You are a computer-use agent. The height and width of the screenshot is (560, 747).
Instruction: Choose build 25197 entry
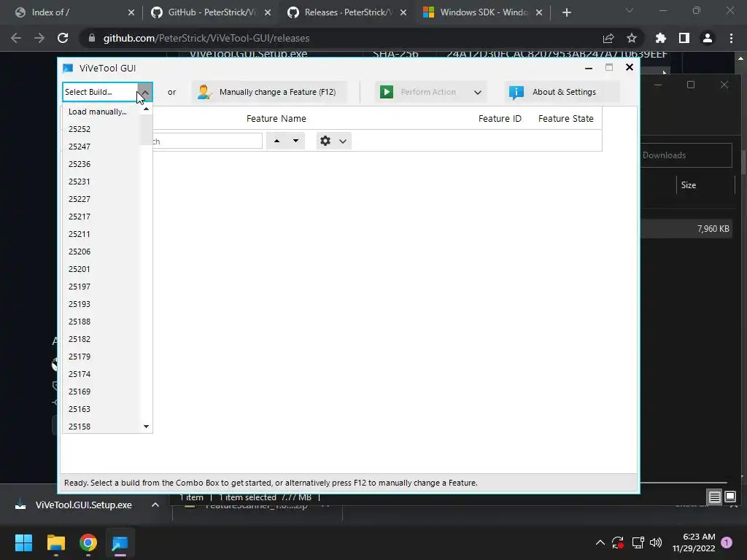click(x=101, y=287)
